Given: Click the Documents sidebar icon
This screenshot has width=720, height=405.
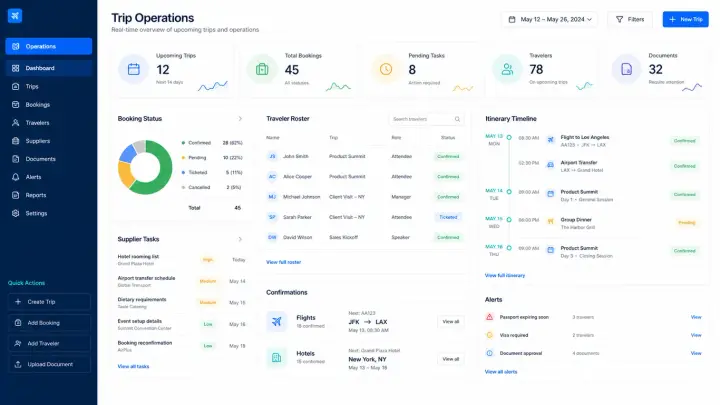Looking at the screenshot, I should pyautogui.click(x=16, y=159).
